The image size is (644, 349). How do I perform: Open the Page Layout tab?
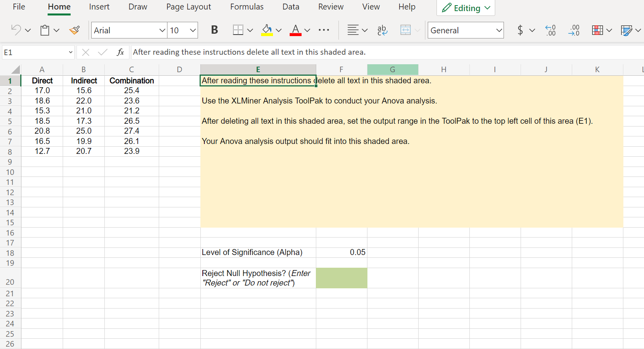click(x=188, y=7)
